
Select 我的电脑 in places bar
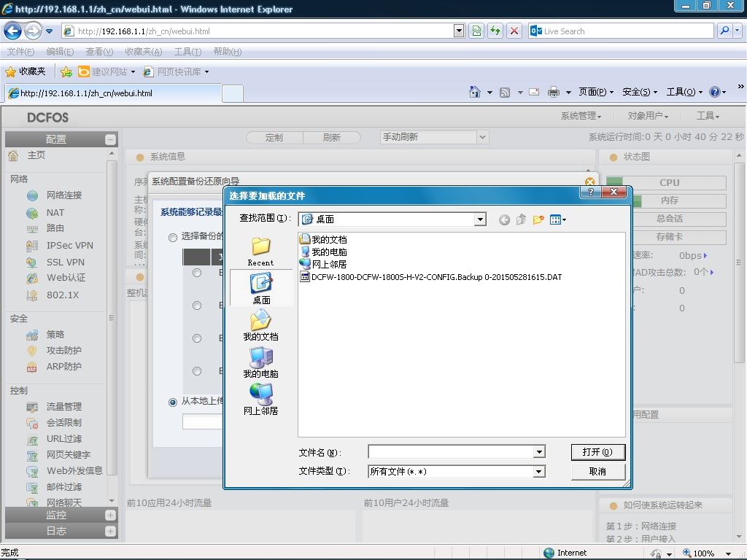[x=260, y=362]
